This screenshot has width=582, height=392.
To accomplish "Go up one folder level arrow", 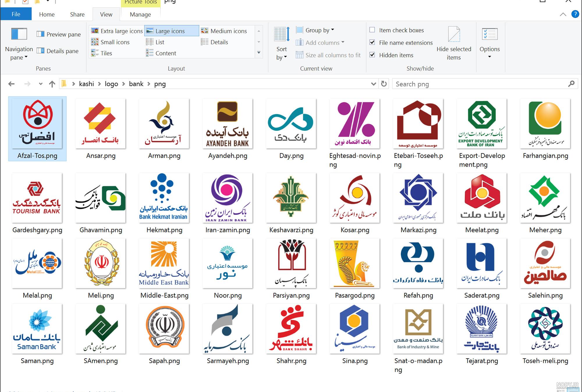I will 52,84.
